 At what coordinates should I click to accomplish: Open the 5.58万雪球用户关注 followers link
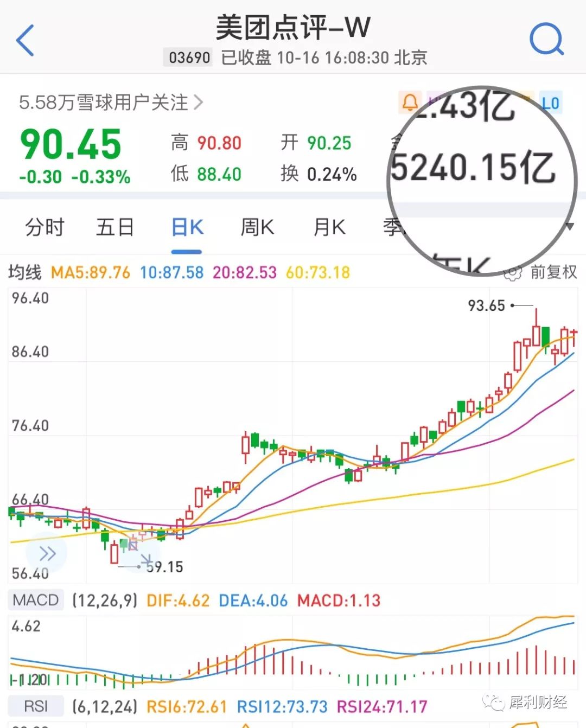[111, 103]
